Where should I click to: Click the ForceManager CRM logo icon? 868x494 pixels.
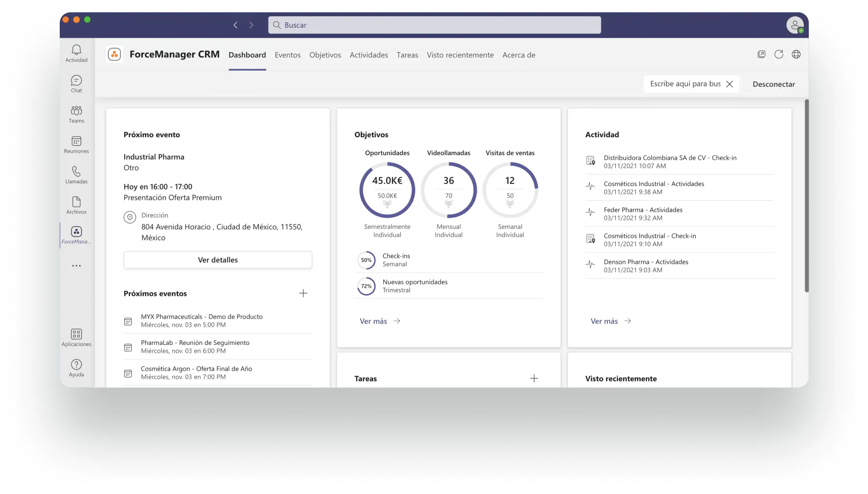click(x=114, y=54)
